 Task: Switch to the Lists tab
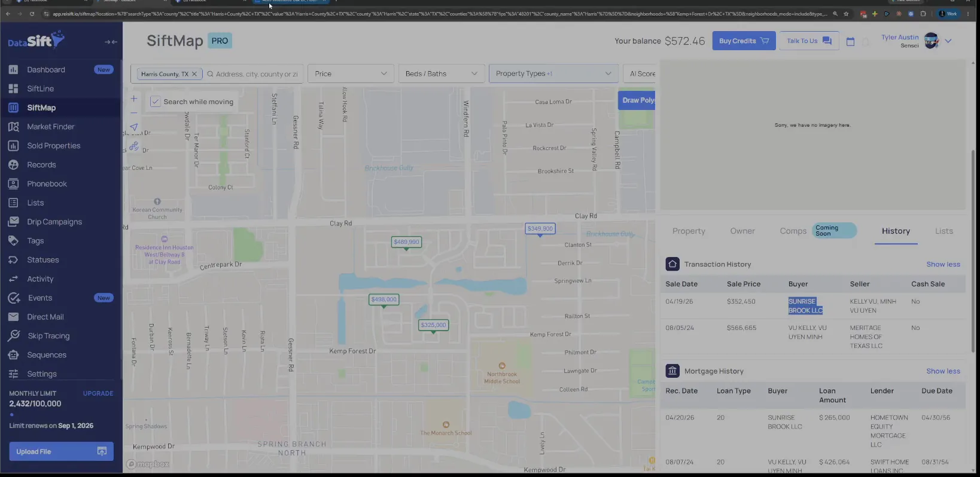point(944,231)
